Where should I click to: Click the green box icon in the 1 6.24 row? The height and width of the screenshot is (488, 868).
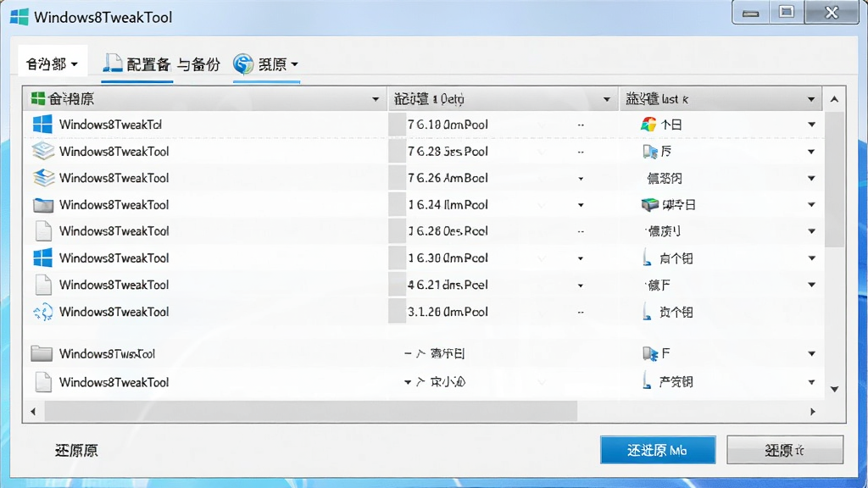[x=649, y=205]
